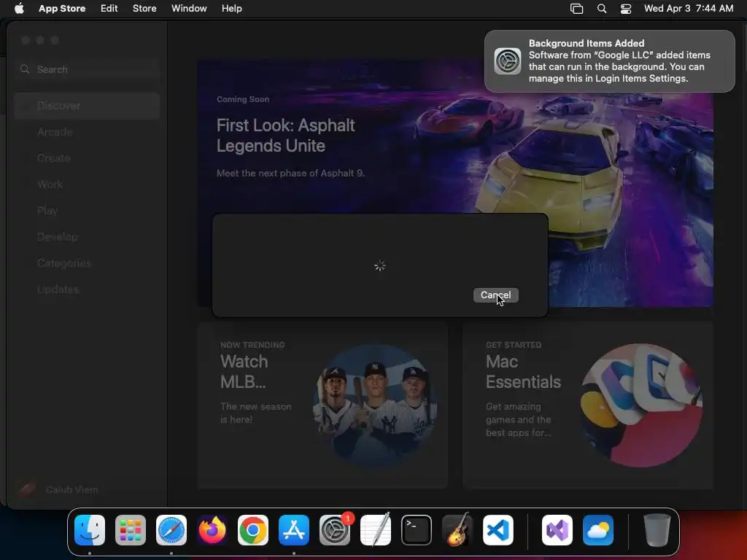Launch Visual Studio Code from the Dock

(x=498, y=530)
